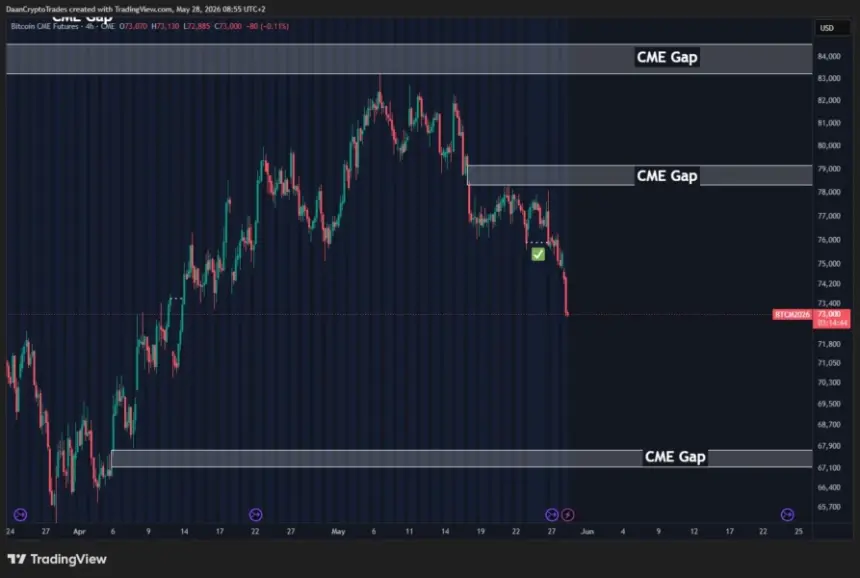Click the 65,700 price axis label
860x578 pixels.
point(829,507)
